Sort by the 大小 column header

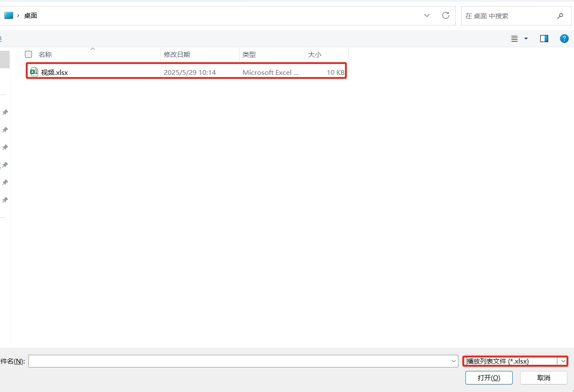pyautogui.click(x=314, y=54)
